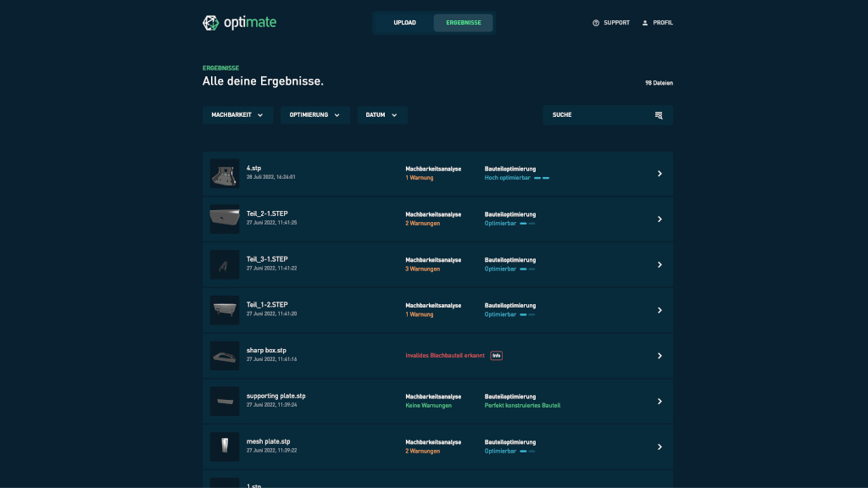Click the Teil_3-1.STEP file name

(267, 259)
